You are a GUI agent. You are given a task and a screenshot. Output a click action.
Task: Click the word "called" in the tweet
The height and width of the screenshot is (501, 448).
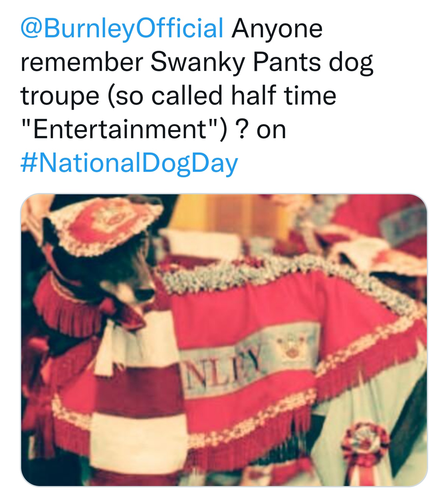click(187, 96)
